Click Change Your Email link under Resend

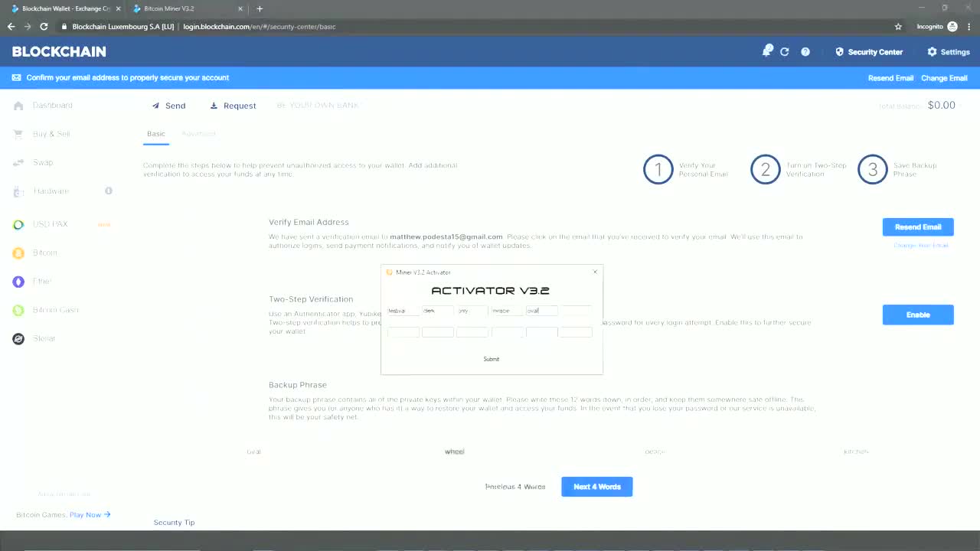pos(921,246)
